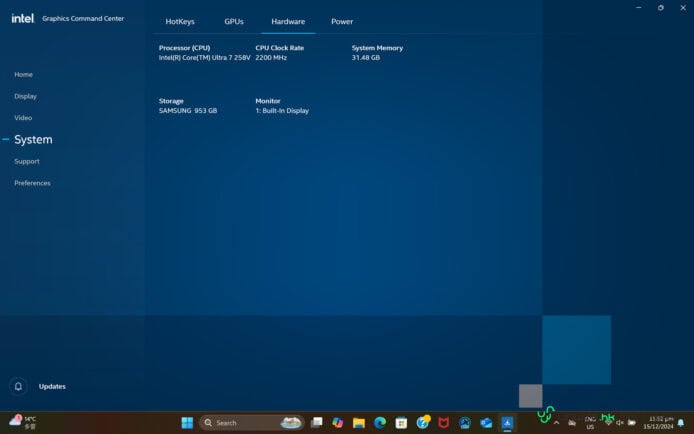The width and height of the screenshot is (694, 434).
Task: Select the Hardware tab
Action: [x=288, y=21]
